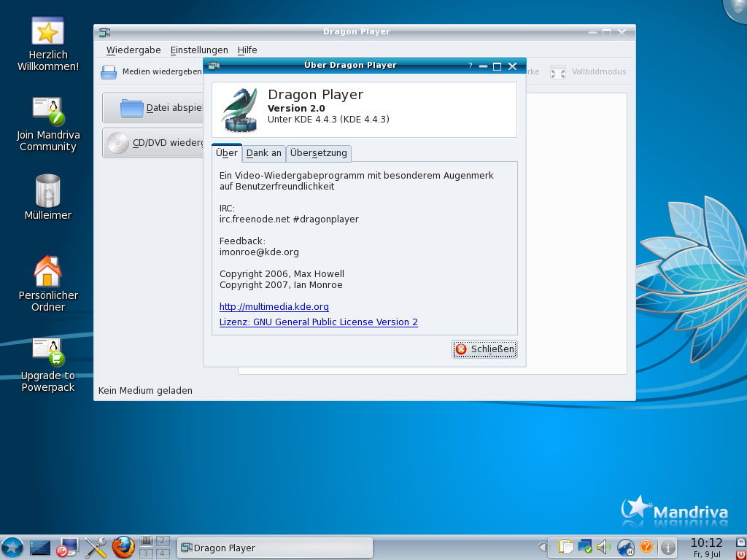The height and width of the screenshot is (560, 747).
Task: Open the Mülleimer trash on the desktop
Action: click(x=47, y=192)
